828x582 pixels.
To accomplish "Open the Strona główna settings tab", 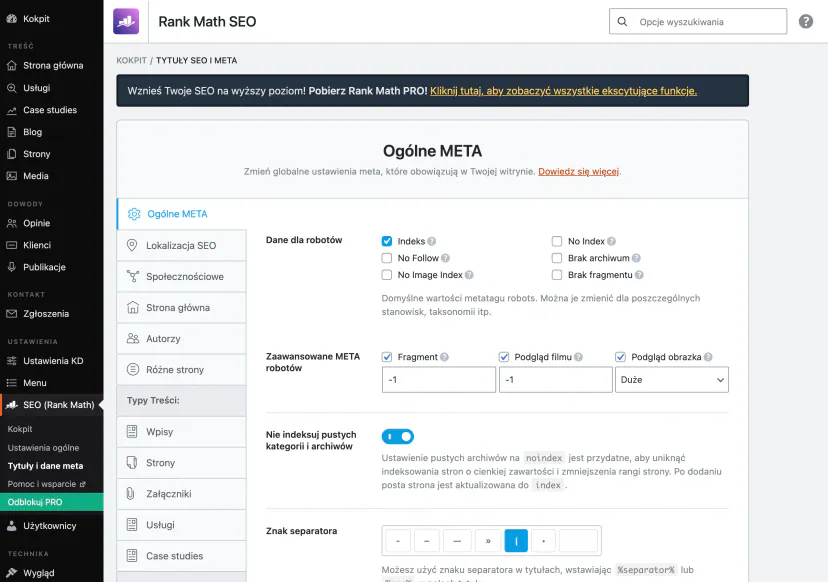I will tap(182, 308).
